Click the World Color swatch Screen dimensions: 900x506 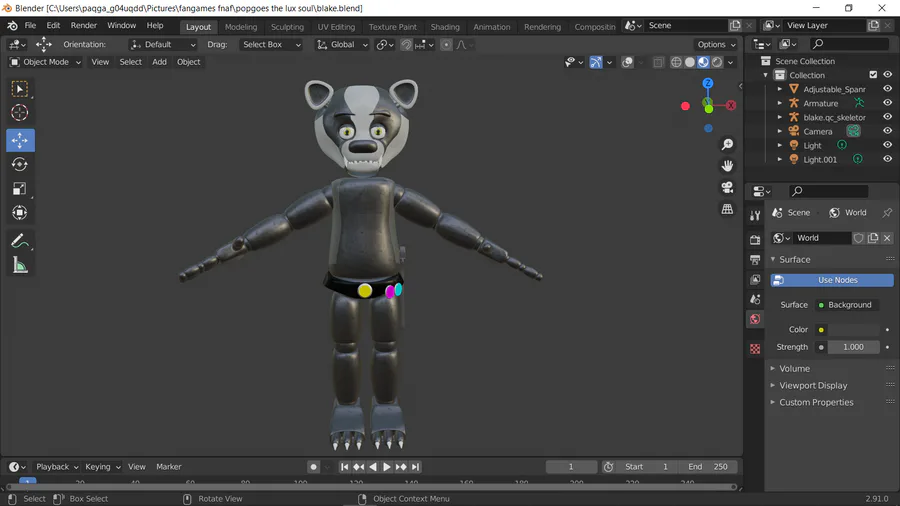[854, 330]
